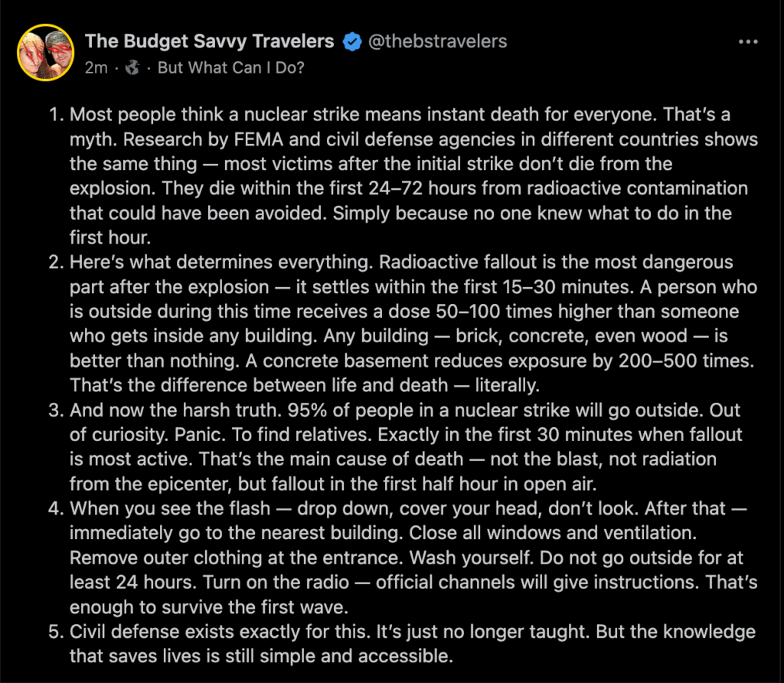Open the three-dot more options menu
The image size is (784, 683).
(747, 41)
